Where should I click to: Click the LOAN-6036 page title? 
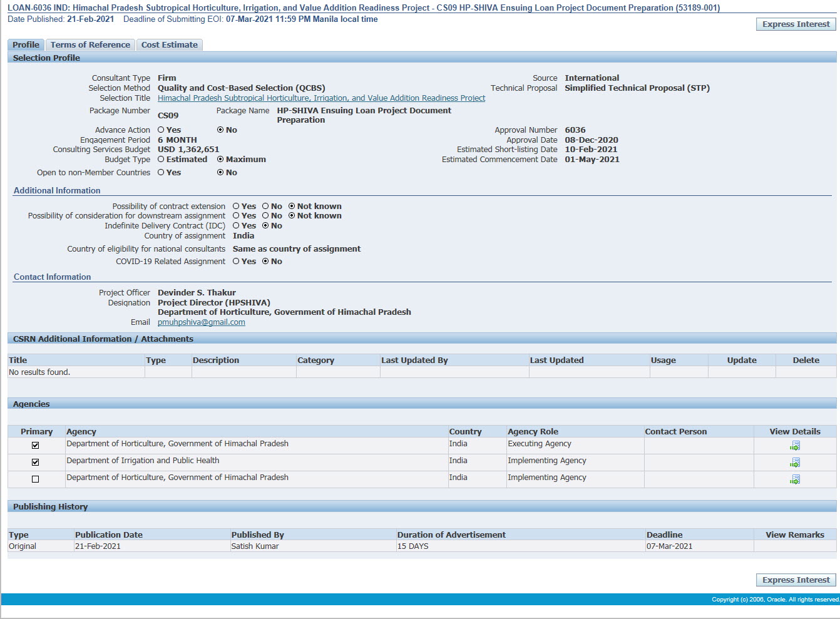pos(363,8)
